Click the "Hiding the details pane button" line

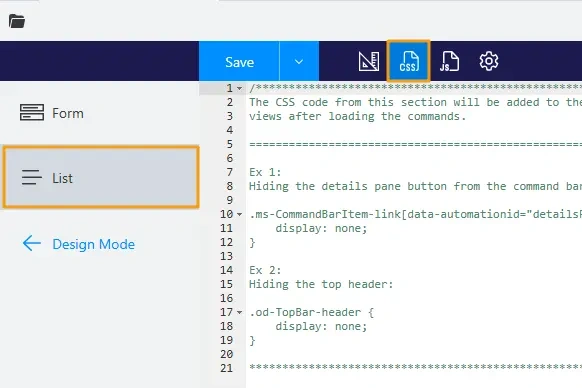click(x=415, y=186)
